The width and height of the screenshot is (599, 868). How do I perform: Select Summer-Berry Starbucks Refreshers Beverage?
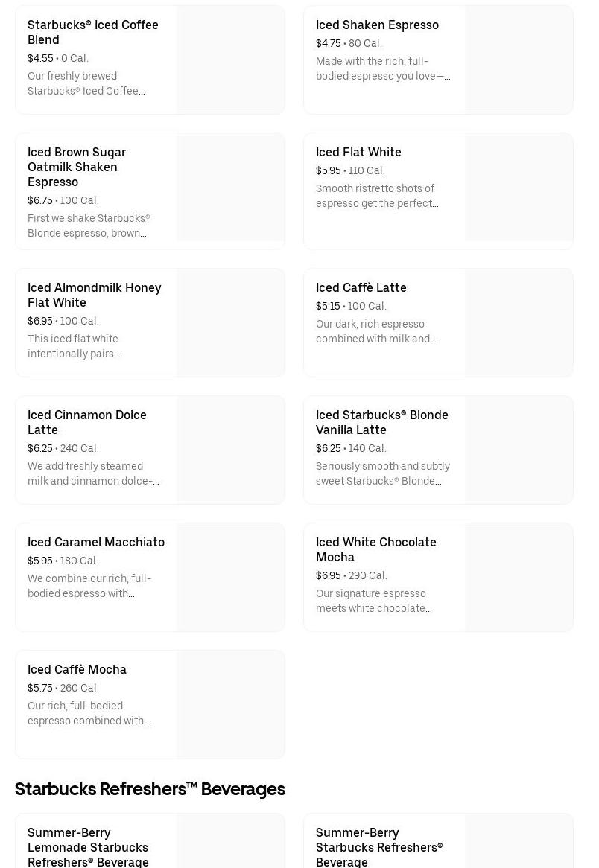coord(379,847)
